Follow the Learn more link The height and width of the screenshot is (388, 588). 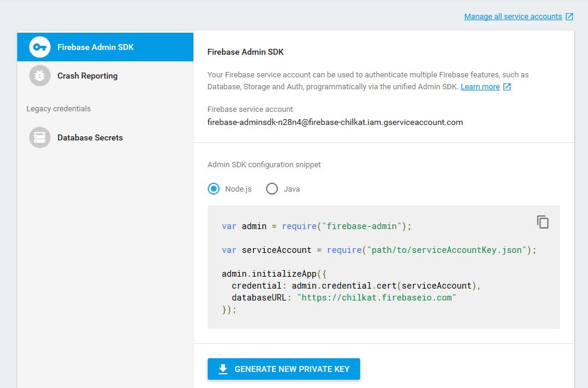pyautogui.click(x=480, y=87)
